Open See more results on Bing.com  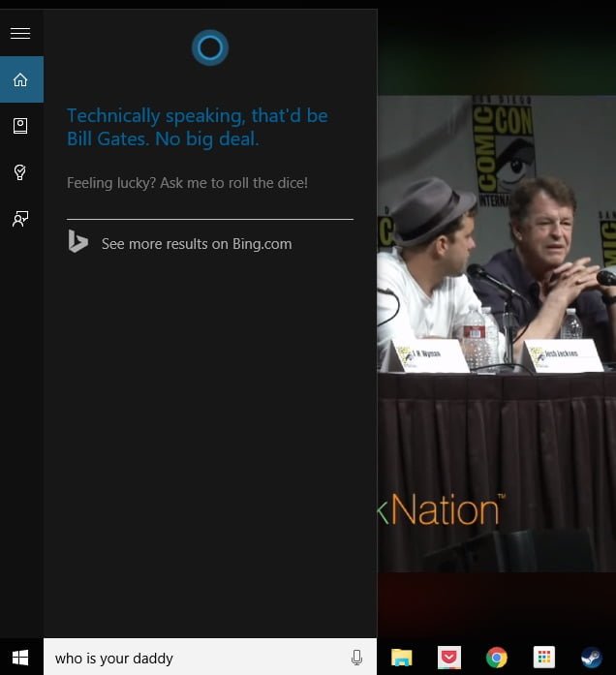tap(196, 244)
